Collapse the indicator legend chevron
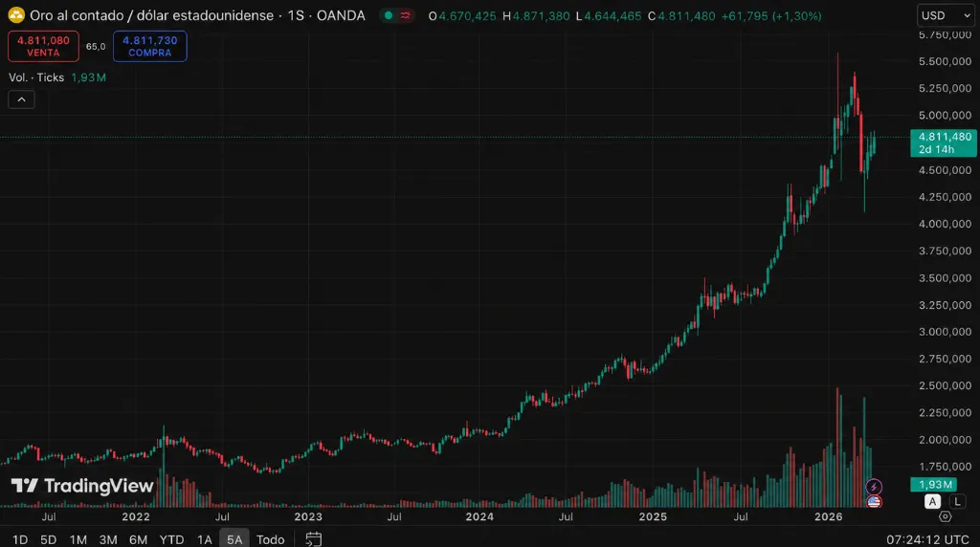The width and height of the screenshot is (980, 547). coord(21,99)
